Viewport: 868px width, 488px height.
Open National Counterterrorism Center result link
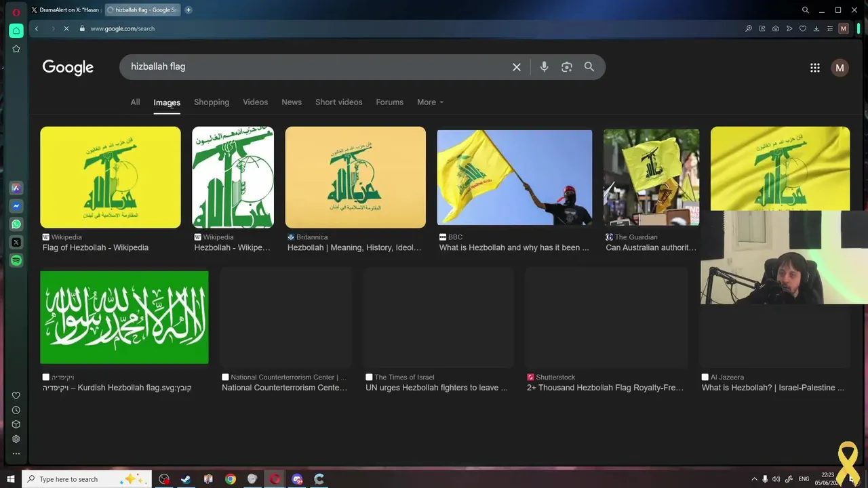click(x=285, y=388)
